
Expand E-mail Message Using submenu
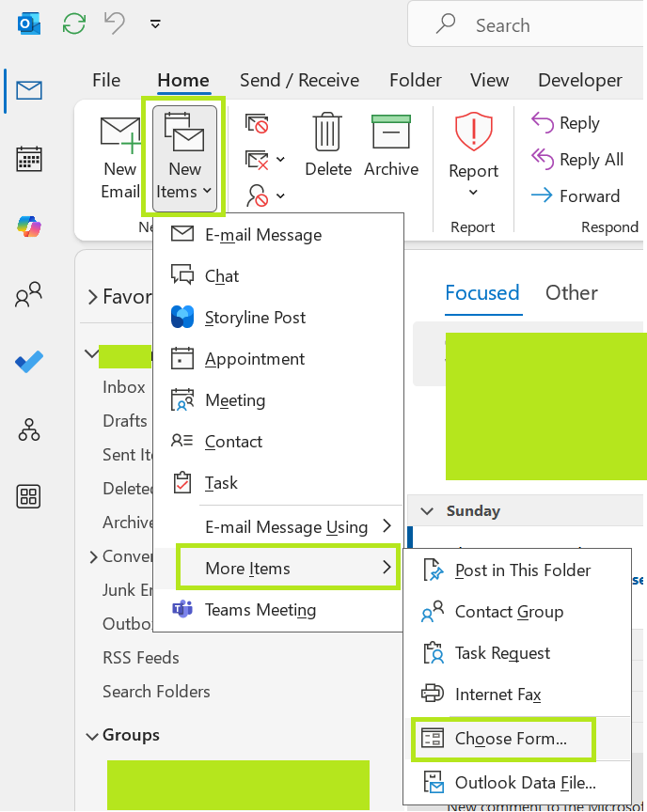(278, 527)
